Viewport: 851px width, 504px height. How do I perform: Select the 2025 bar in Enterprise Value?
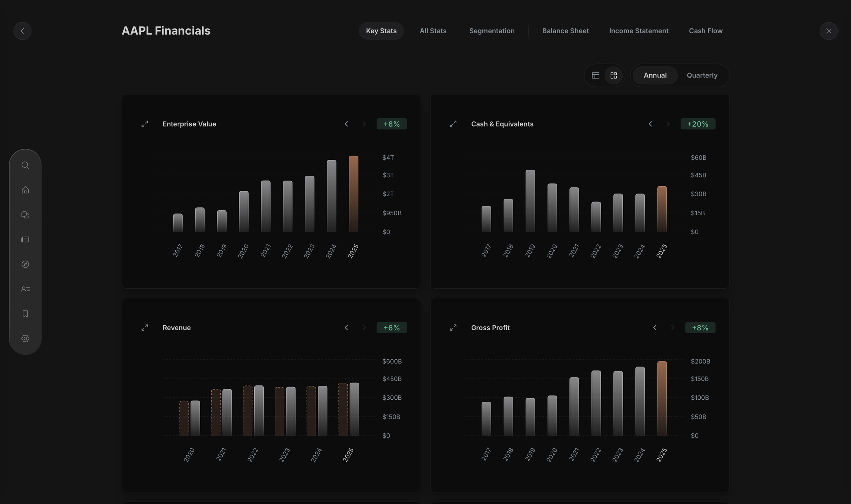353,194
